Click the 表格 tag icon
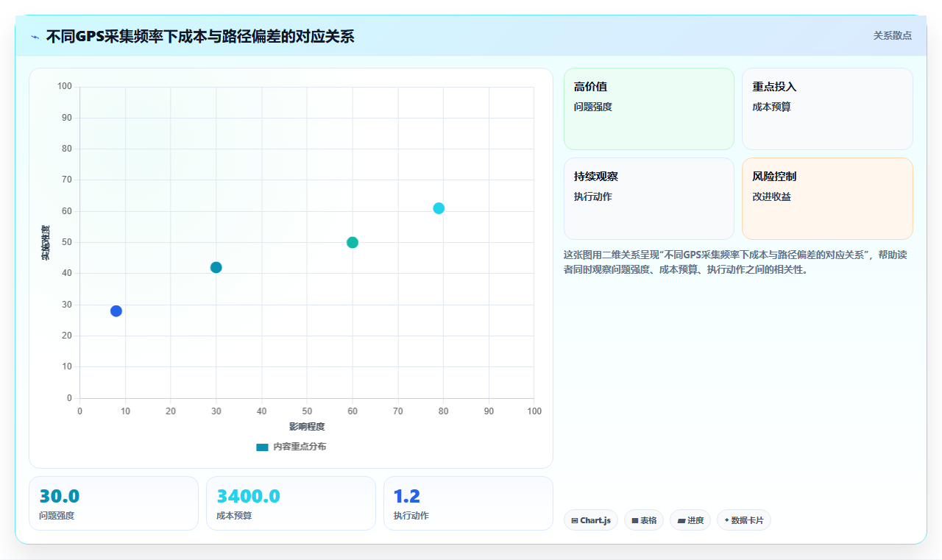This screenshot has width=942, height=560. pos(635,520)
